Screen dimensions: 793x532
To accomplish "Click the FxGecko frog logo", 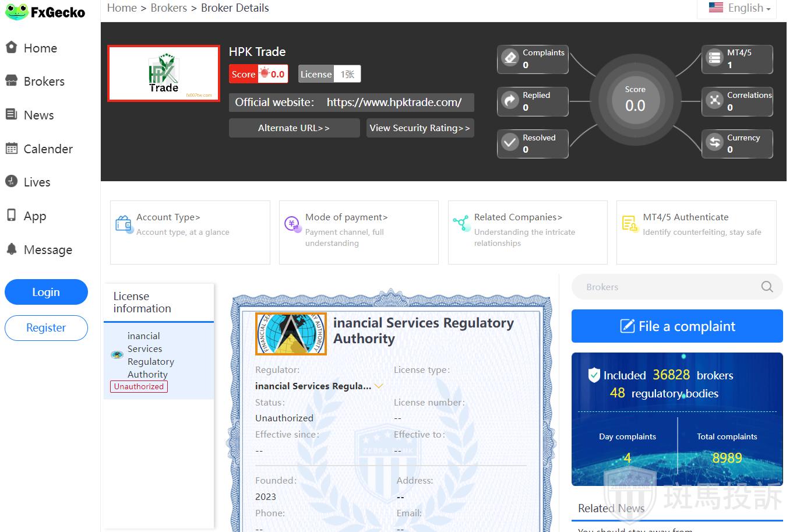I will pos(17,12).
